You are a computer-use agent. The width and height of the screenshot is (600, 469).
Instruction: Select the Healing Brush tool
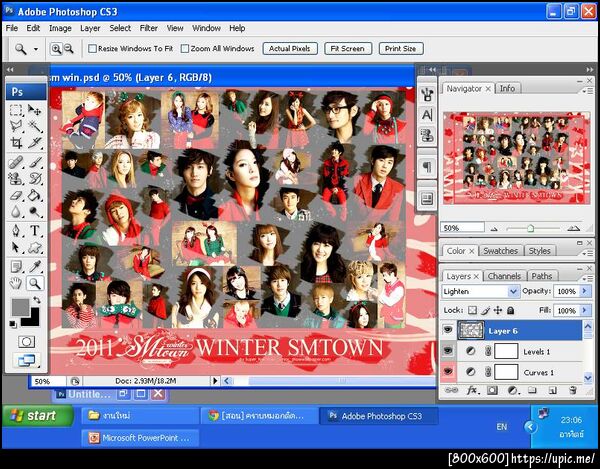click(16, 163)
